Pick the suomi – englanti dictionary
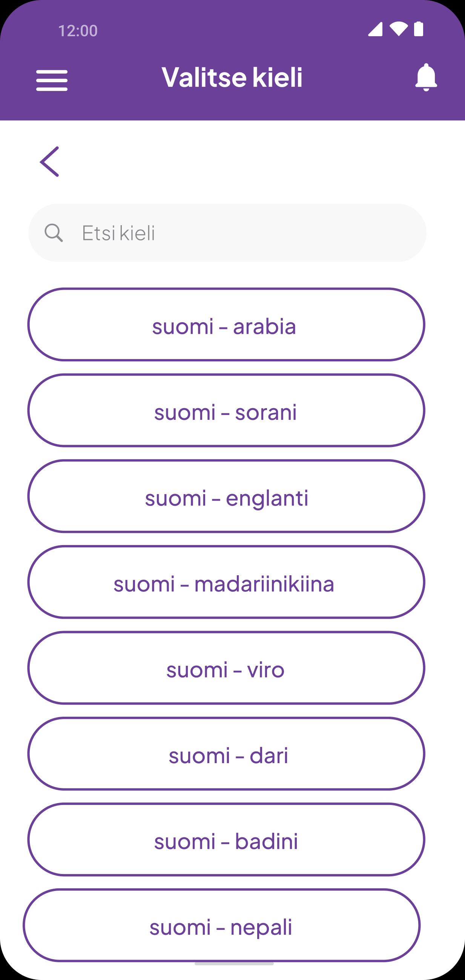465x980 pixels. tap(226, 496)
